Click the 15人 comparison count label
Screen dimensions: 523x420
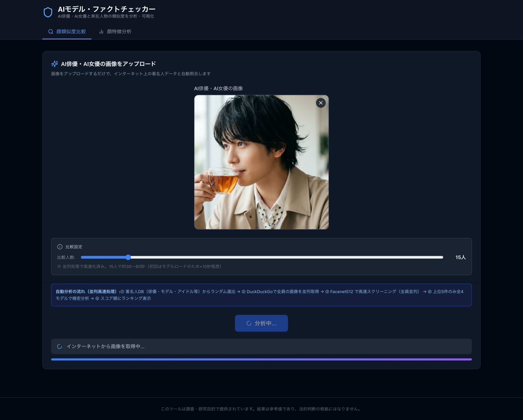coord(460,257)
